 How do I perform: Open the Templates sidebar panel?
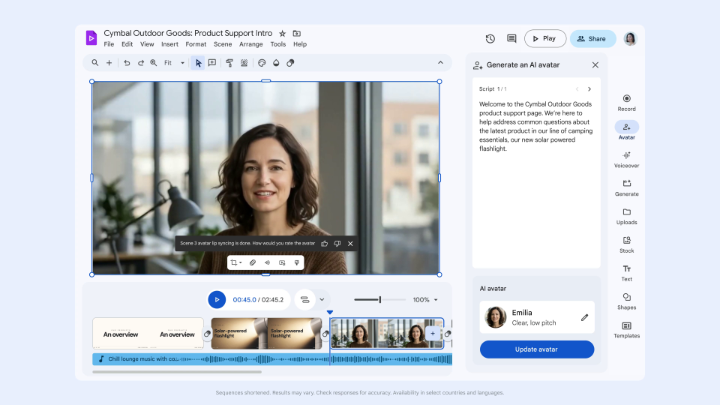click(626, 330)
